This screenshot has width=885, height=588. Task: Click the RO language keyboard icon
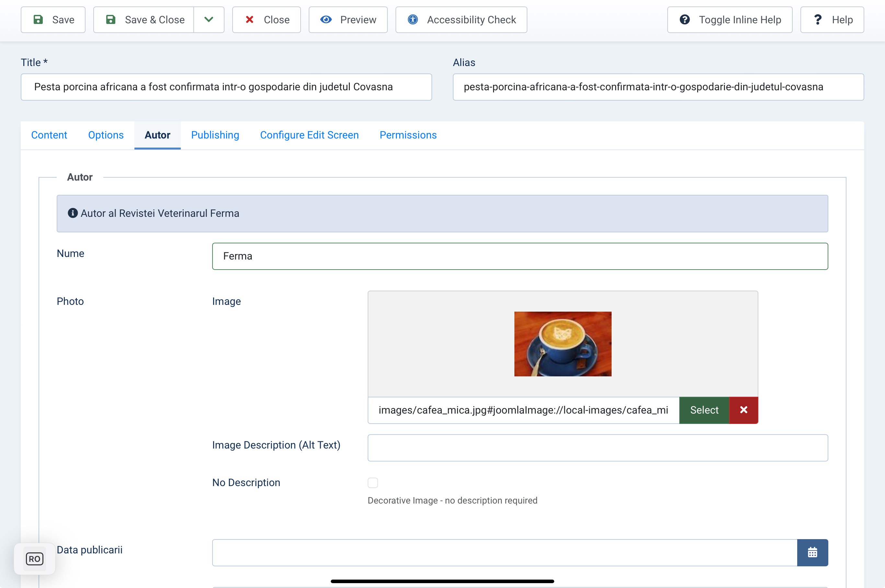[35, 559]
